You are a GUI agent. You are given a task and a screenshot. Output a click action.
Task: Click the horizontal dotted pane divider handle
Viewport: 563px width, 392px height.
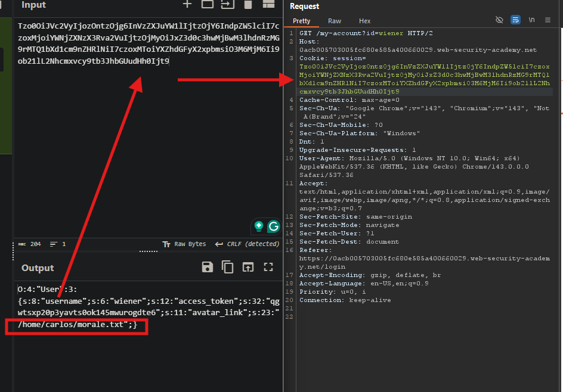pyautogui.click(x=149, y=251)
